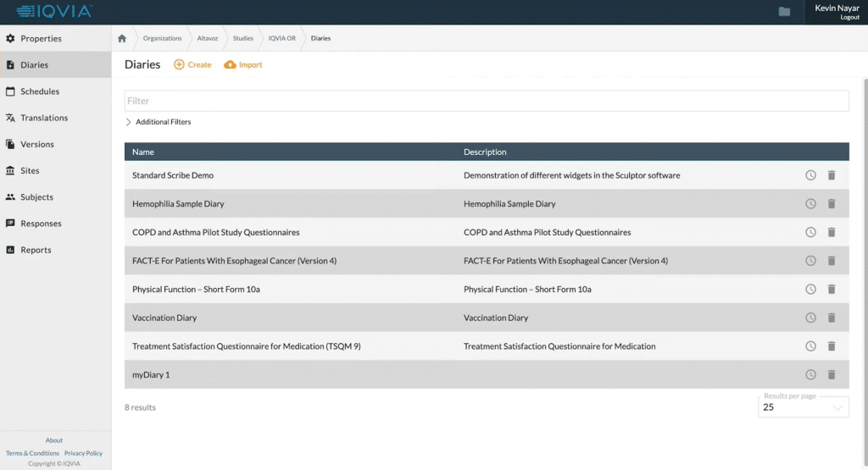Image resolution: width=868 pixels, height=470 pixels.
Task: Select Diaries in the sidebar
Action: [55, 64]
